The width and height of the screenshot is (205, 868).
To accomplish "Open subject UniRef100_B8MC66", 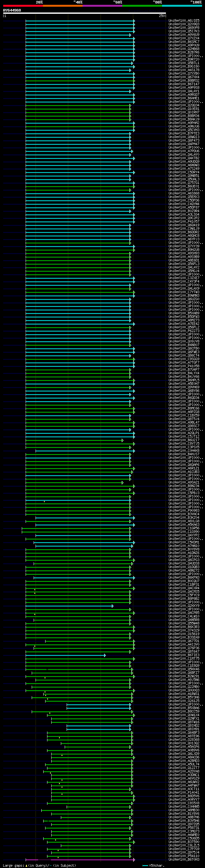I will (184, 409).
